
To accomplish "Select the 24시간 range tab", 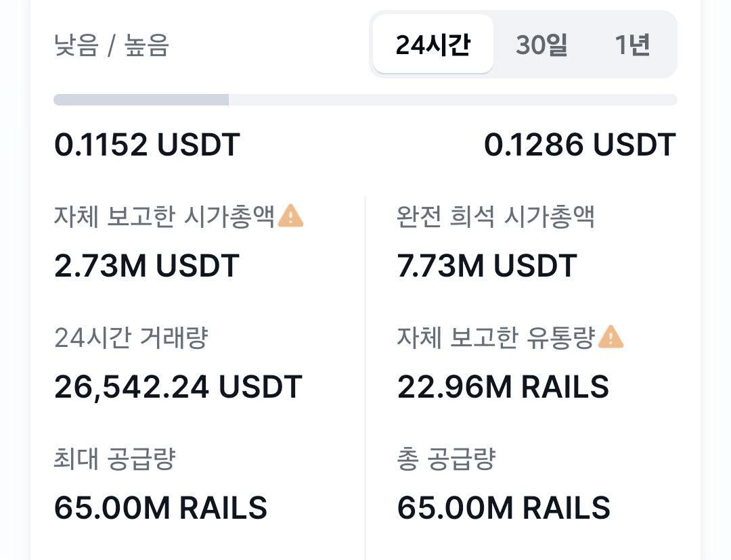I will 433,45.
